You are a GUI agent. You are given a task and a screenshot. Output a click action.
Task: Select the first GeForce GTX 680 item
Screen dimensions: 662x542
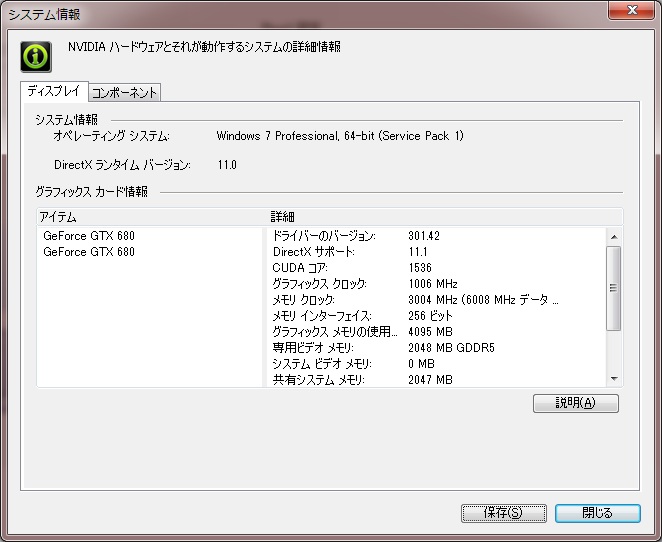click(x=89, y=236)
